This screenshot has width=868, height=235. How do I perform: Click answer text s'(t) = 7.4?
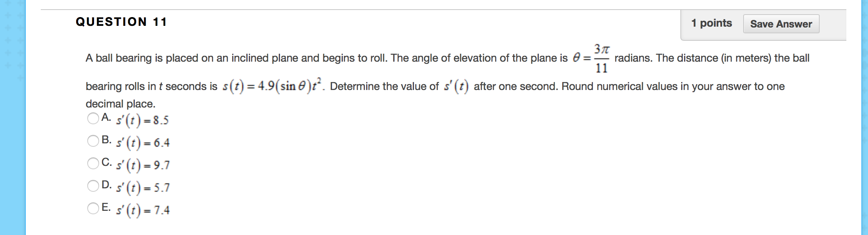point(143,210)
